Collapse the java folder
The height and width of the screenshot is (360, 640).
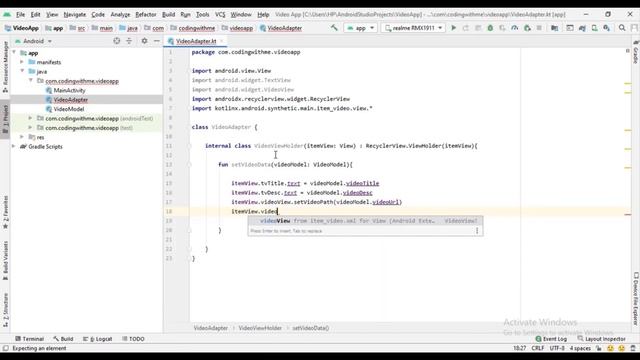point(22,71)
